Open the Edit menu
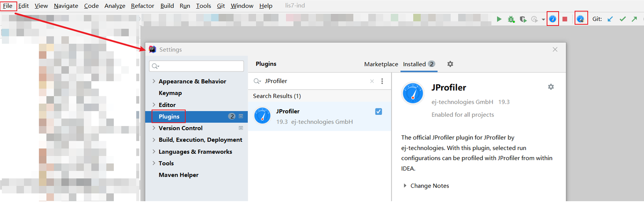 pyautogui.click(x=24, y=6)
